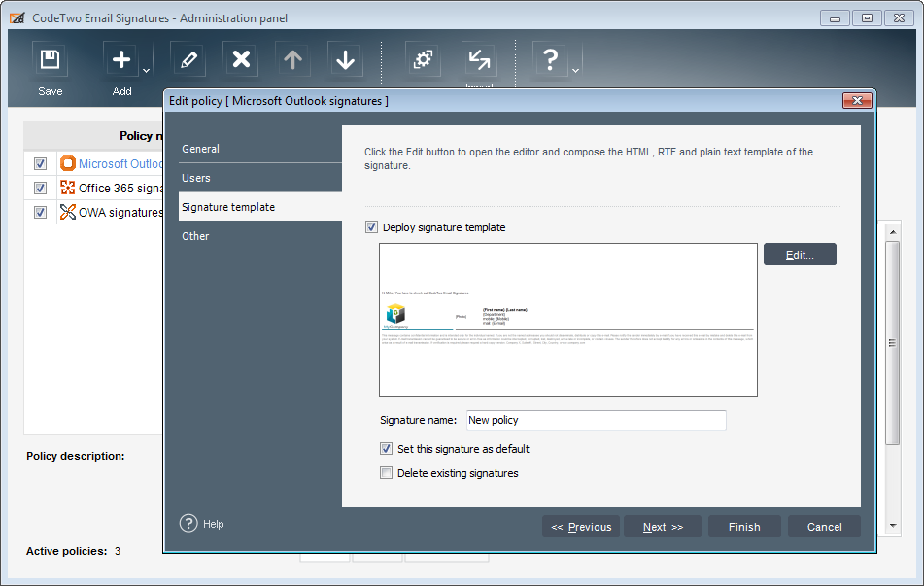Click the Cancel button

pos(825,527)
